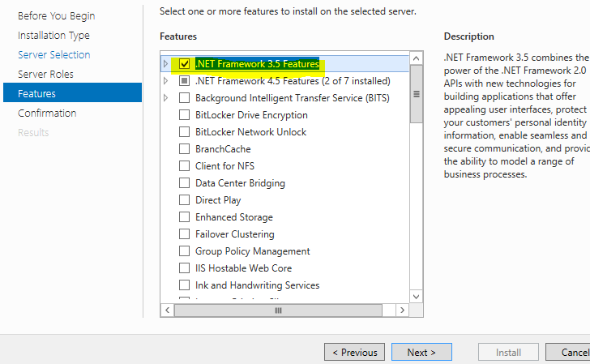Select .NET Framework 4.5 Features label

[x=293, y=81]
